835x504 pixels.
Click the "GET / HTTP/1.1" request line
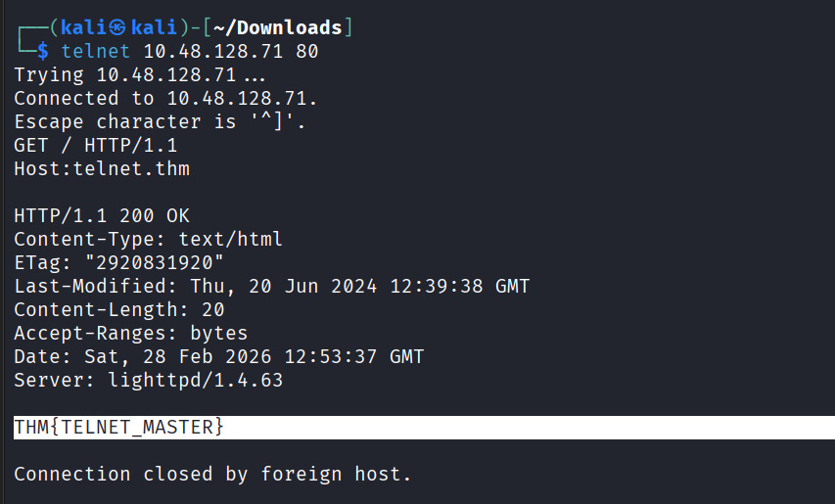click(96, 145)
